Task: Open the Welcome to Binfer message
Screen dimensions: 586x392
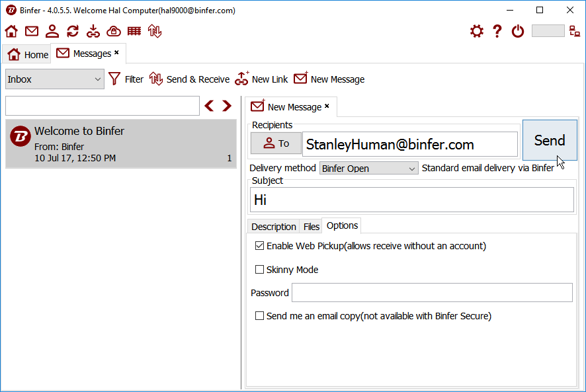Action: [x=121, y=144]
